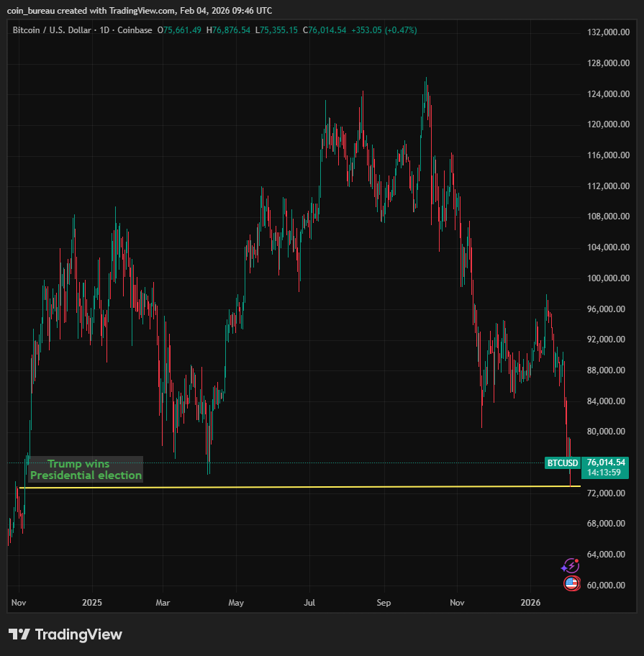
Task: Click the 100,000.00 price axis label
Action: 608,278
